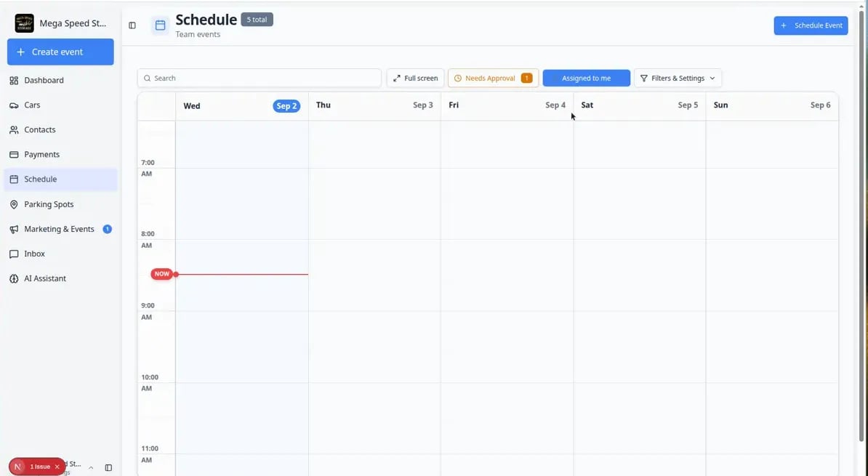Click the 10:00 AM time label
The width and height of the screenshot is (868, 476).
tap(150, 382)
